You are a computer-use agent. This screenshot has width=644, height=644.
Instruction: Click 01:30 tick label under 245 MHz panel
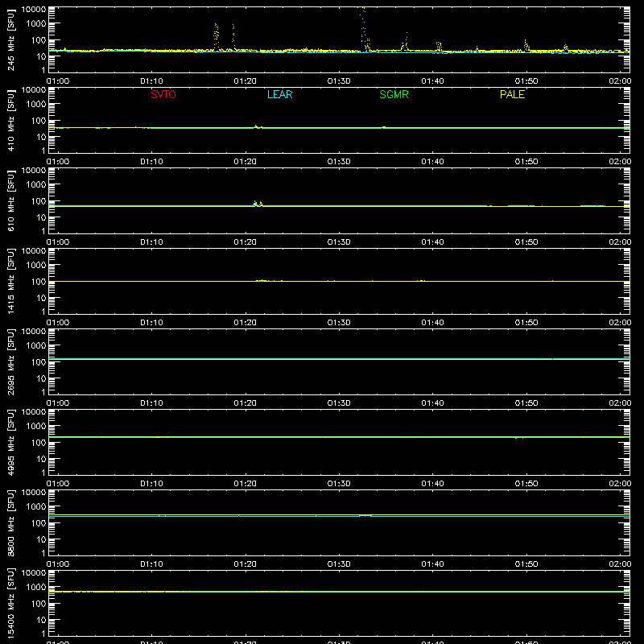click(339, 81)
